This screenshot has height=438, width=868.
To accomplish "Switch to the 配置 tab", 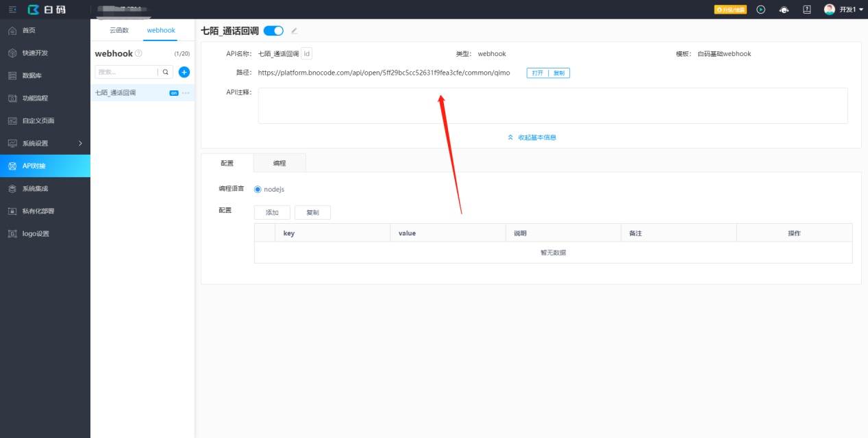I will point(227,163).
